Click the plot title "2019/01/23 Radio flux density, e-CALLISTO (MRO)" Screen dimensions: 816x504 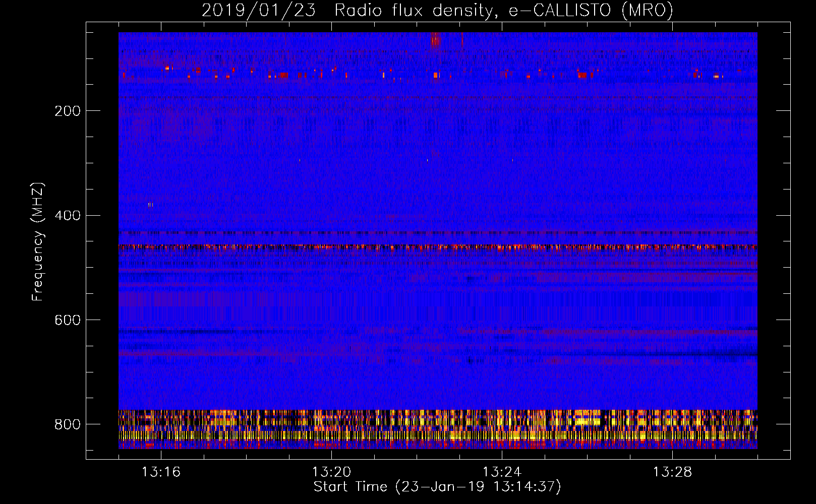[x=437, y=10]
